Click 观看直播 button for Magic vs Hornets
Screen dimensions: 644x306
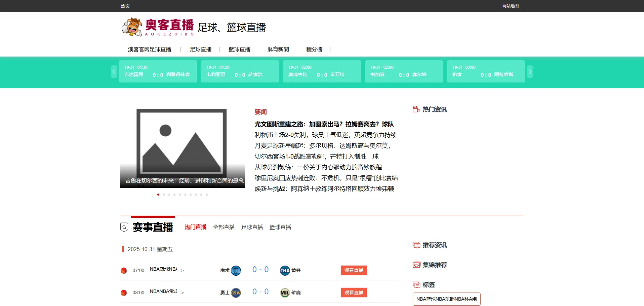(x=354, y=270)
